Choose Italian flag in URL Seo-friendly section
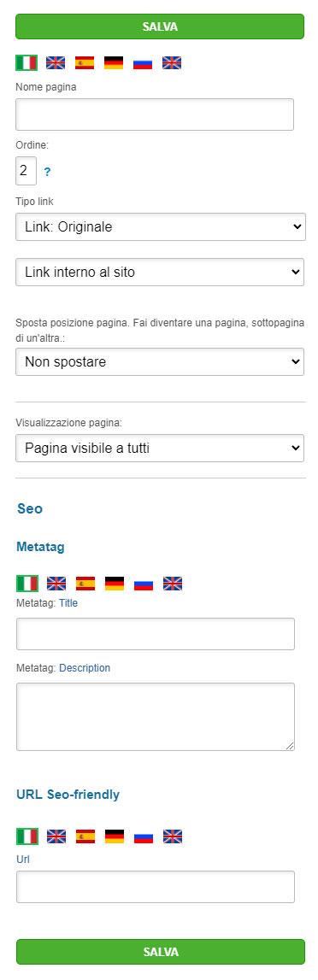The image size is (318, 980). 27,836
